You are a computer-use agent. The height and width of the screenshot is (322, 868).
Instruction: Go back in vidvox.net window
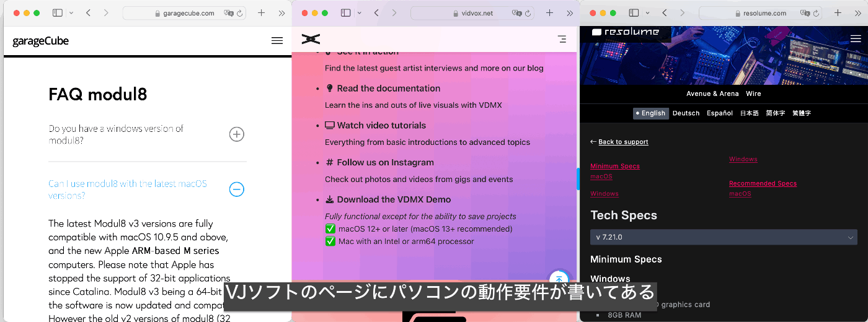coord(376,12)
